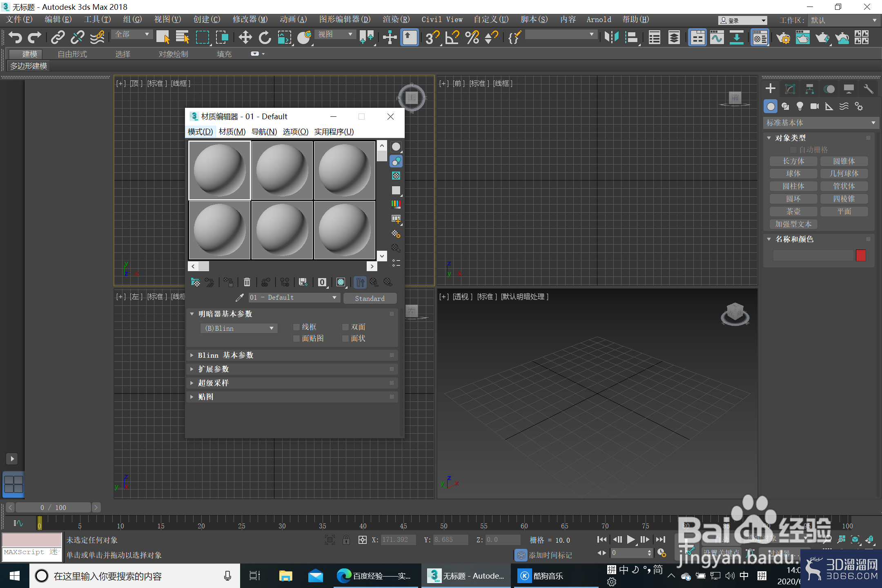Activate the Select and Rotate tool

[265, 38]
